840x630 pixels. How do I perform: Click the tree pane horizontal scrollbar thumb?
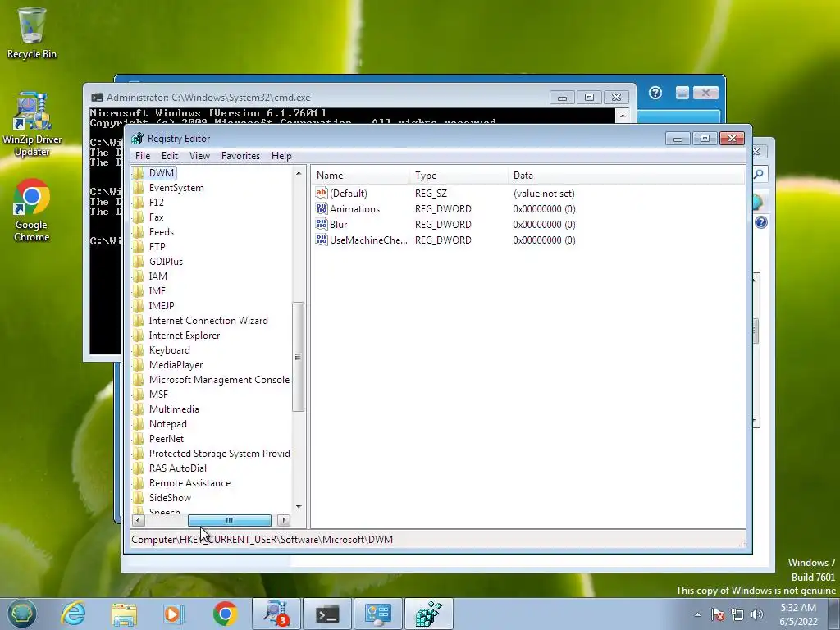[x=230, y=520]
